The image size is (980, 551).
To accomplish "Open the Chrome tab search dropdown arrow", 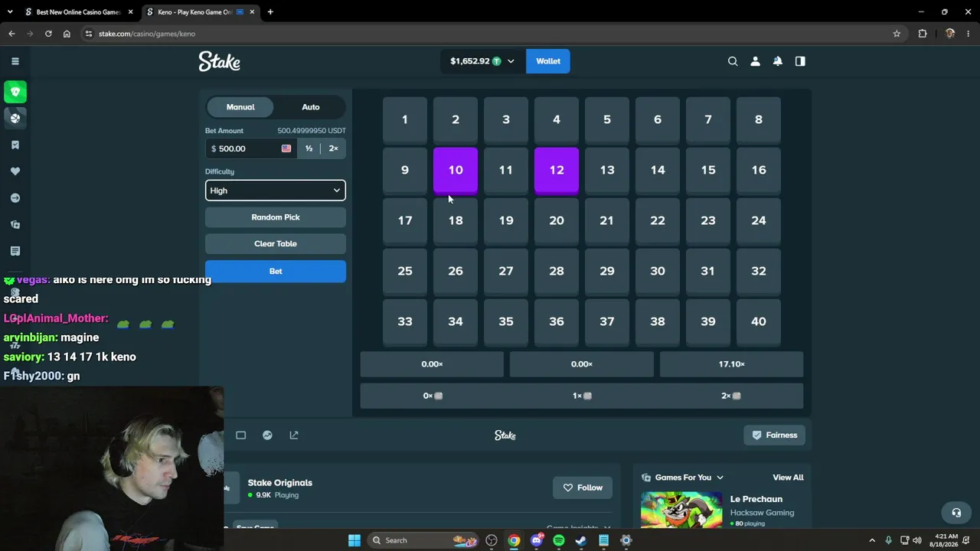I will [10, 12].
